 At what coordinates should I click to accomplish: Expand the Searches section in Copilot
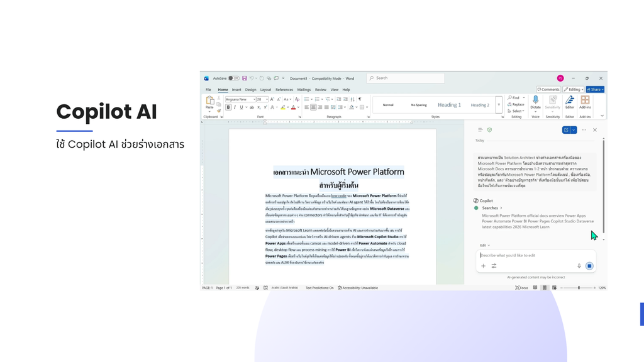pos(492,208)
